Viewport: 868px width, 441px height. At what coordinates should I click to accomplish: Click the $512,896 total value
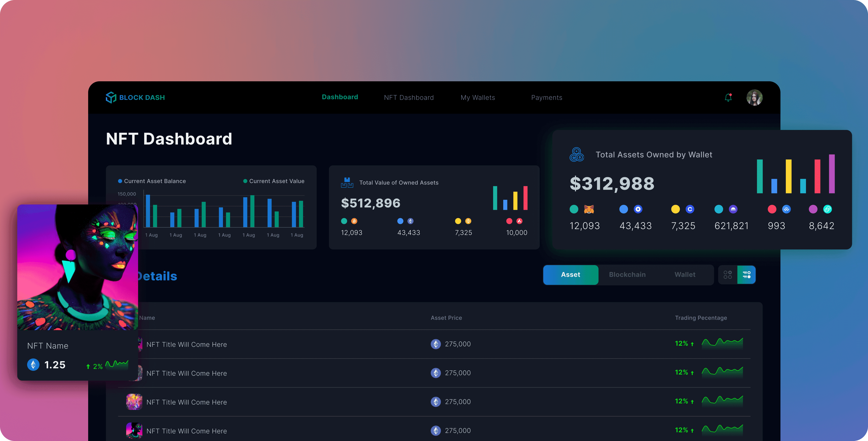[371, 203]
